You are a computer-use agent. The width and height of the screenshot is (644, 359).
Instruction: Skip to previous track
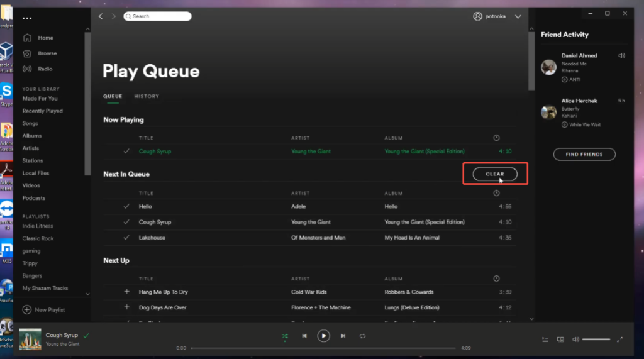coord(304,336)
